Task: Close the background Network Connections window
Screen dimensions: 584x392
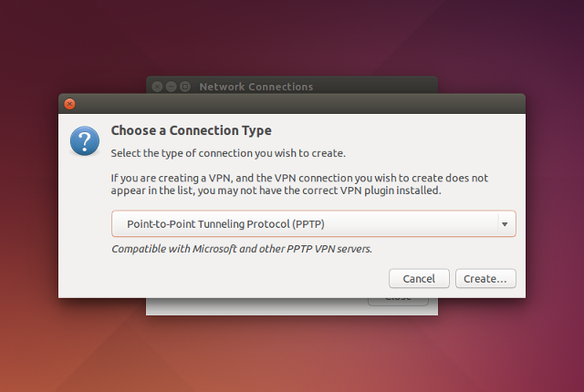Action: (157, 87)
